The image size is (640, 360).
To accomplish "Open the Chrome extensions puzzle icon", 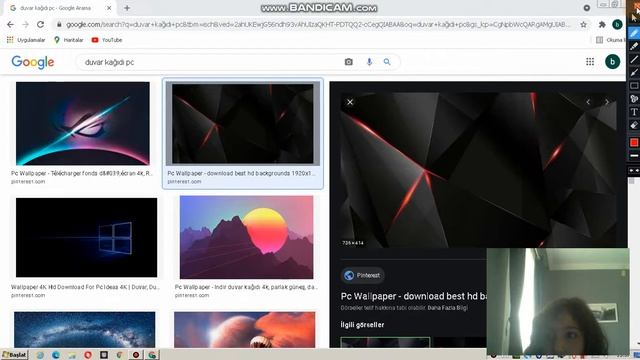I will [x=602, y=24].
